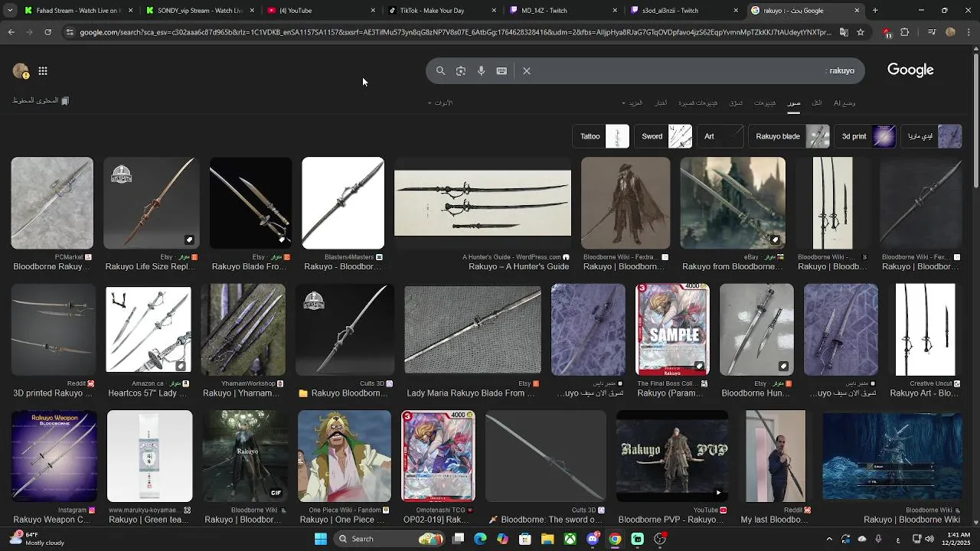Switch to the All (الكل) results tab

click(817, 103)
